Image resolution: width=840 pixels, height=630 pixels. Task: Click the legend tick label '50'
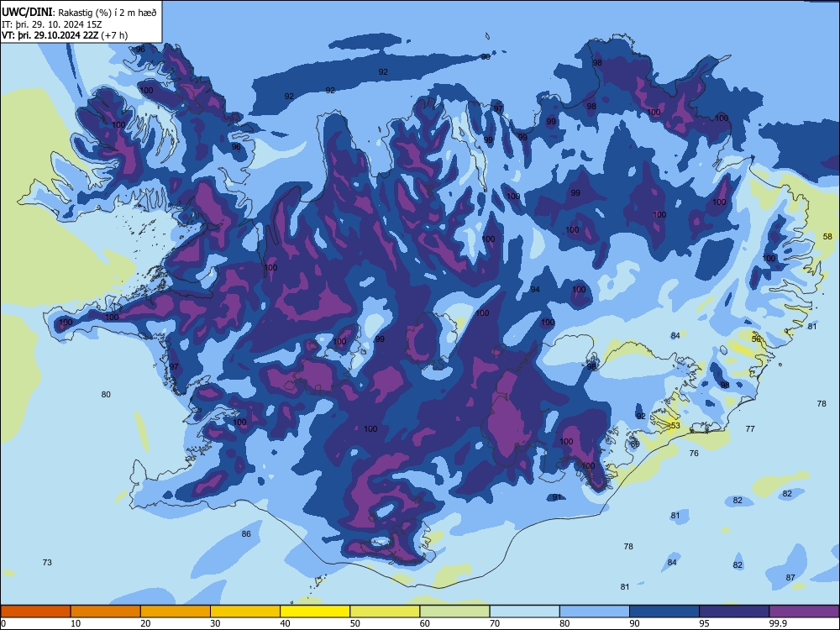point(355,623)
